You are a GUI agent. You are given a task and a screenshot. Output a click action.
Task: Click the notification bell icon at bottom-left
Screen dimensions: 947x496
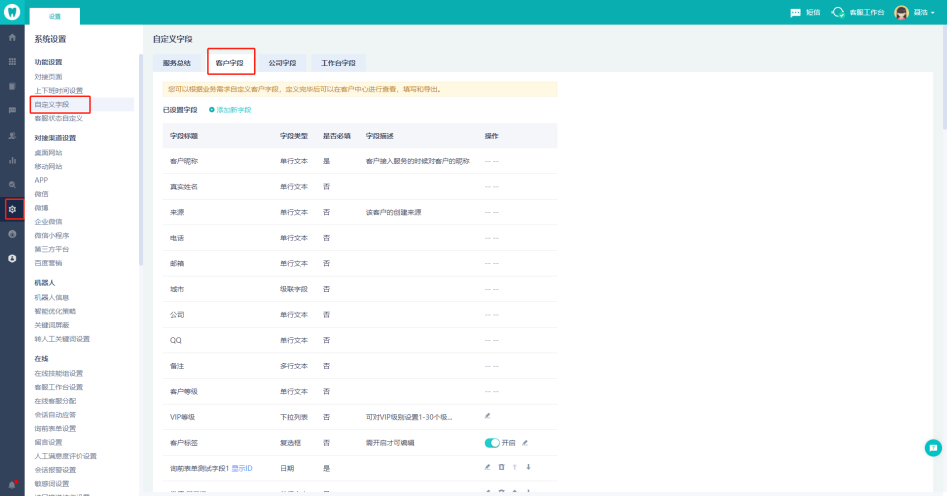12,485
